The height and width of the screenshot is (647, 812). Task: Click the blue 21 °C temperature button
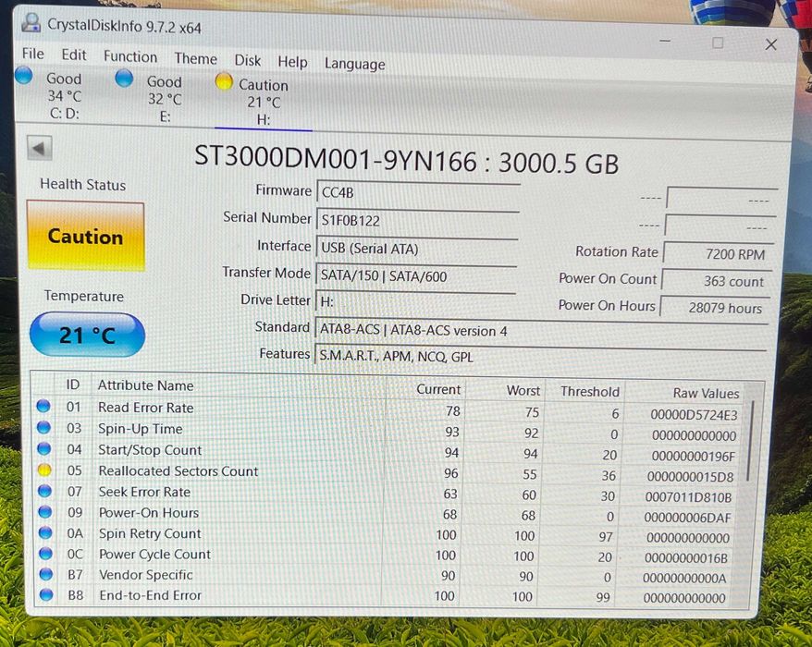coord(87,335)
